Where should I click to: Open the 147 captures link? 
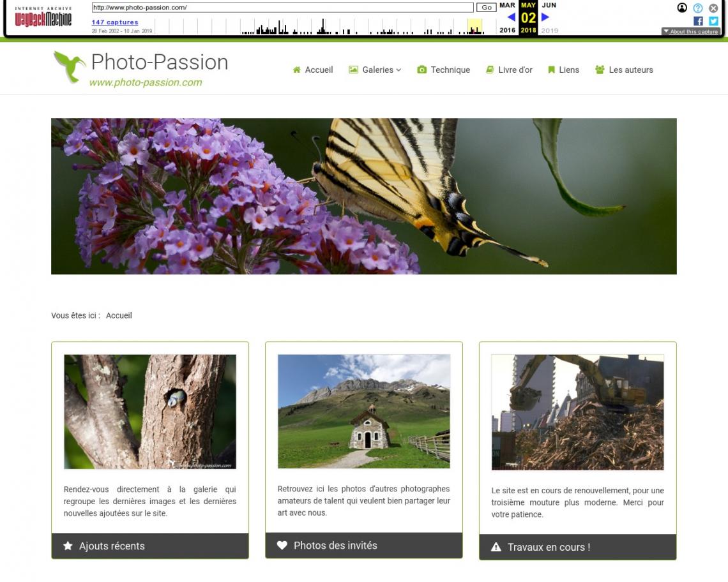[x=115, y=22]
